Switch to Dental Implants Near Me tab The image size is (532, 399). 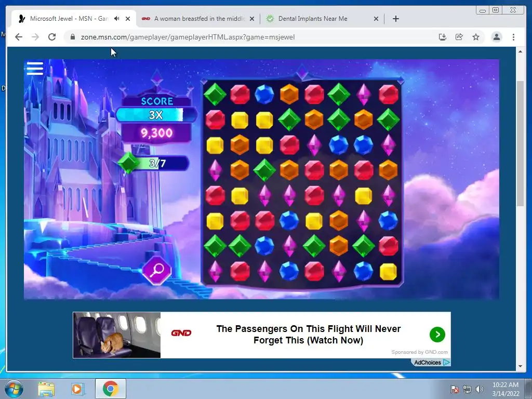coord(312,19)
